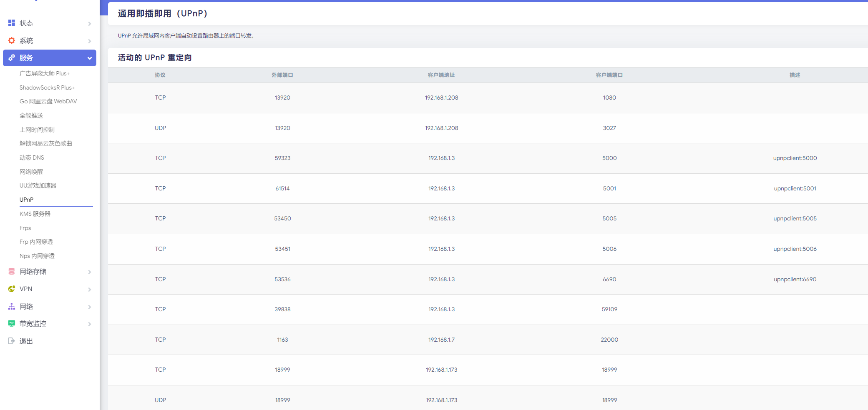868x410 pixels.
Task: Click external port 39838 cell
Action: pos(282,309)
